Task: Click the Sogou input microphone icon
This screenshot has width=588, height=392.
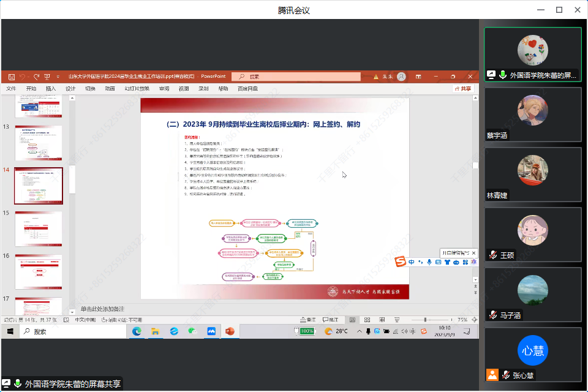Action: click(x=429, y=262)
